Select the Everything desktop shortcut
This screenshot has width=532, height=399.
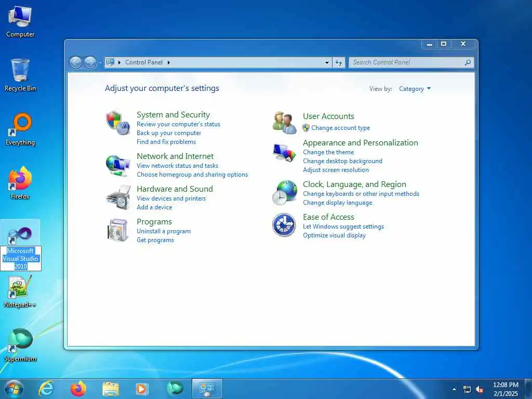tap(20, 129)
